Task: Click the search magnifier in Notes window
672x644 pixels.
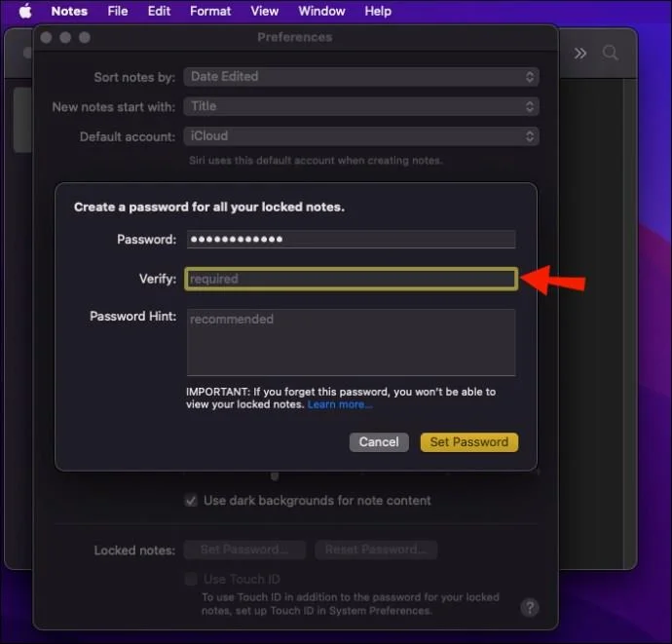Action: [610, 54]
